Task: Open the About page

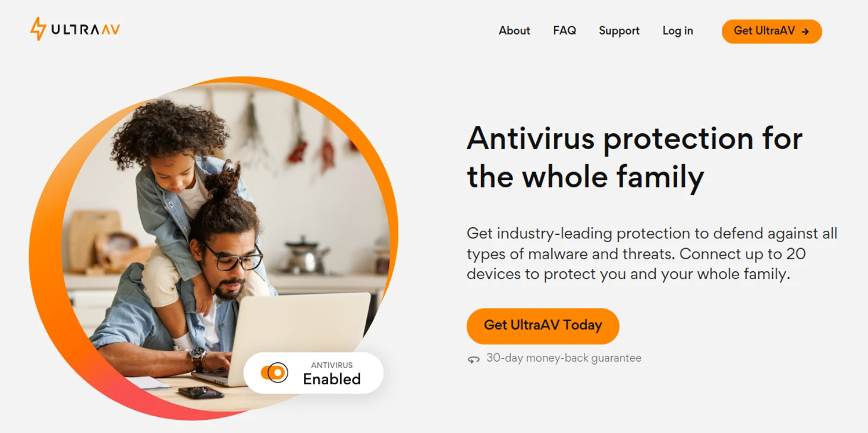Action: click(x=514, y=31)
